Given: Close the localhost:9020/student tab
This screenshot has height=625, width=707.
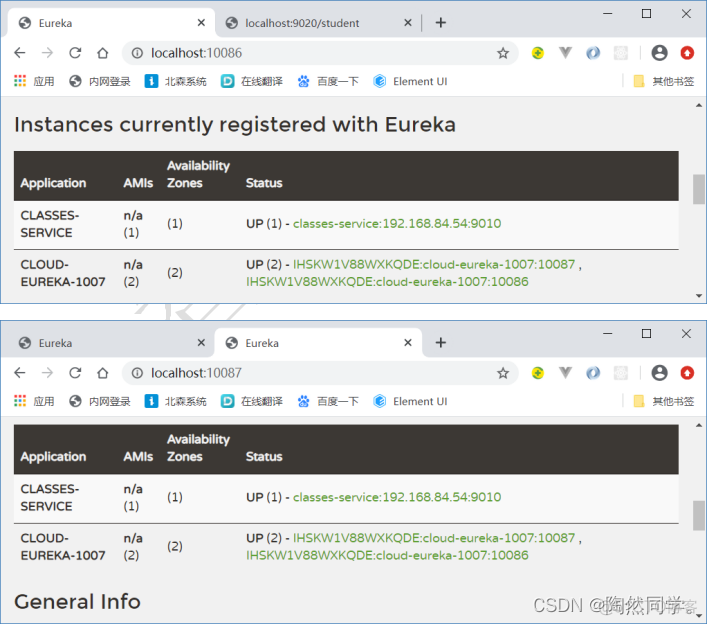Looking at the screenshot, I should pyautogui.click(x=408, y=23).
